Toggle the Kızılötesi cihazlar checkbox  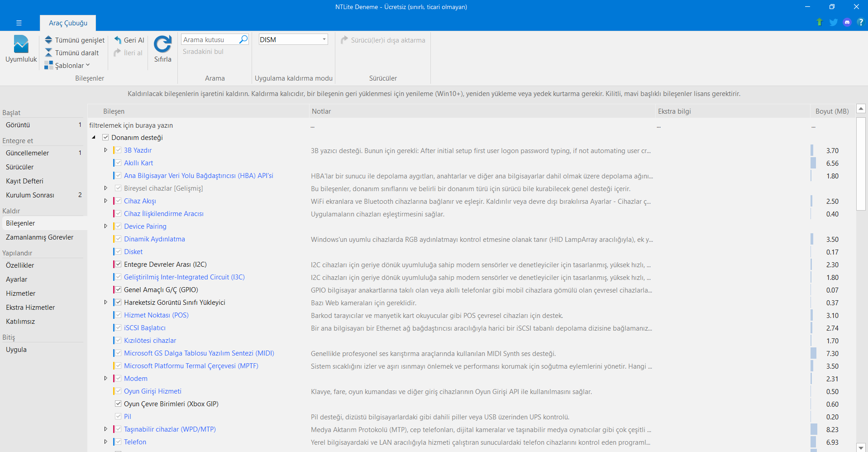tap(118, 340)
